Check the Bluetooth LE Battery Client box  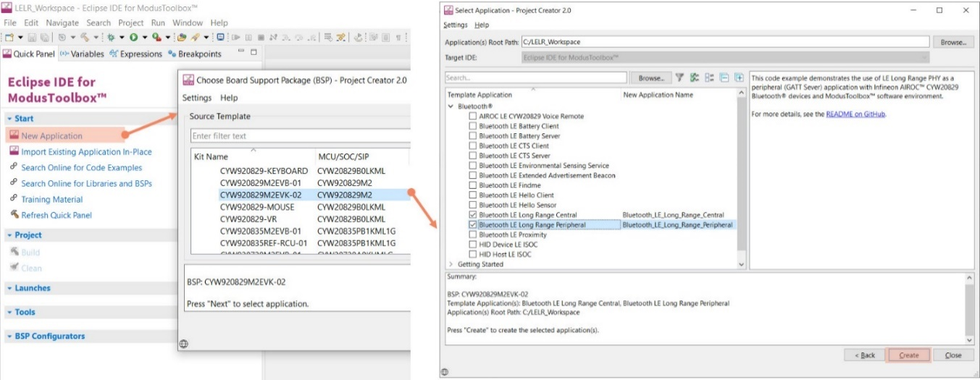point(473,126)
